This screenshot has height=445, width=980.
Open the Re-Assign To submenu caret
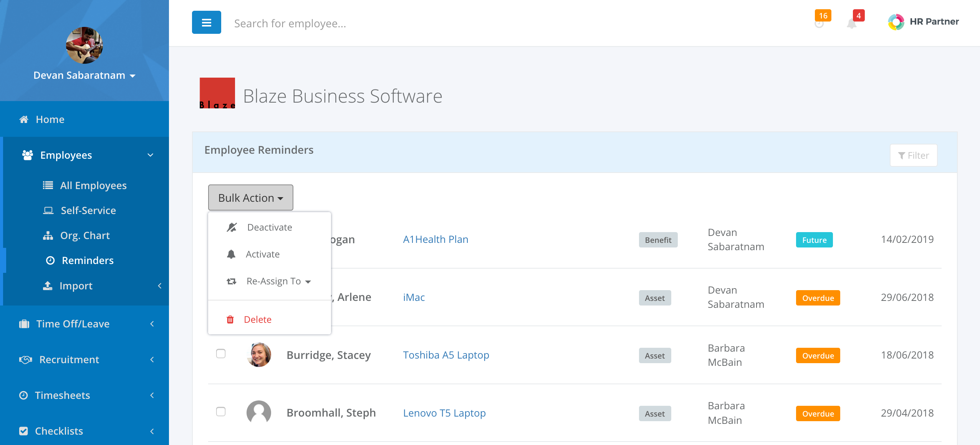pyautogui.click(x=308, y=282)
